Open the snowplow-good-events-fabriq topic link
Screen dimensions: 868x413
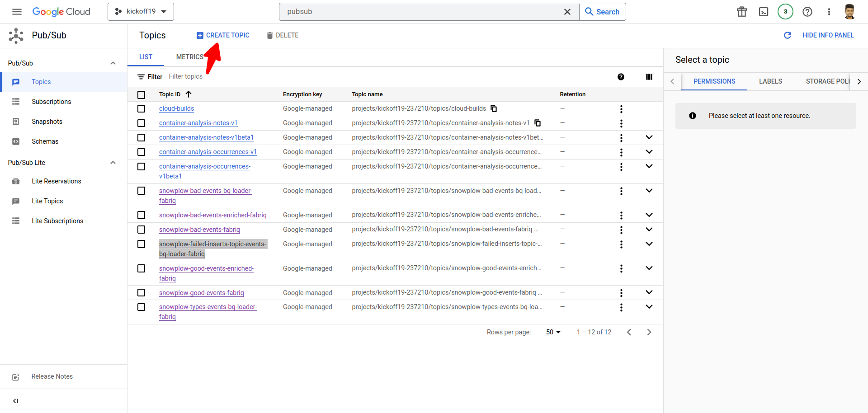pos(202,293)
